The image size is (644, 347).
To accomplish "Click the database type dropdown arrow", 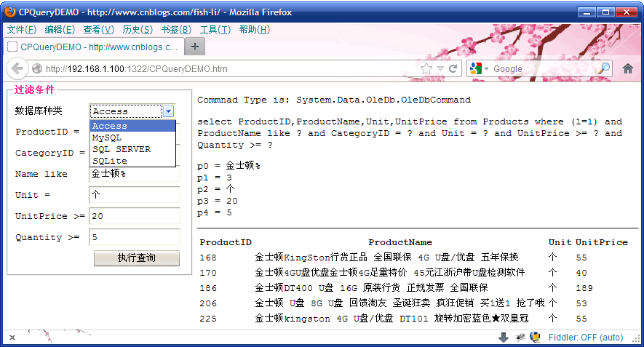I will coord(169,111).
